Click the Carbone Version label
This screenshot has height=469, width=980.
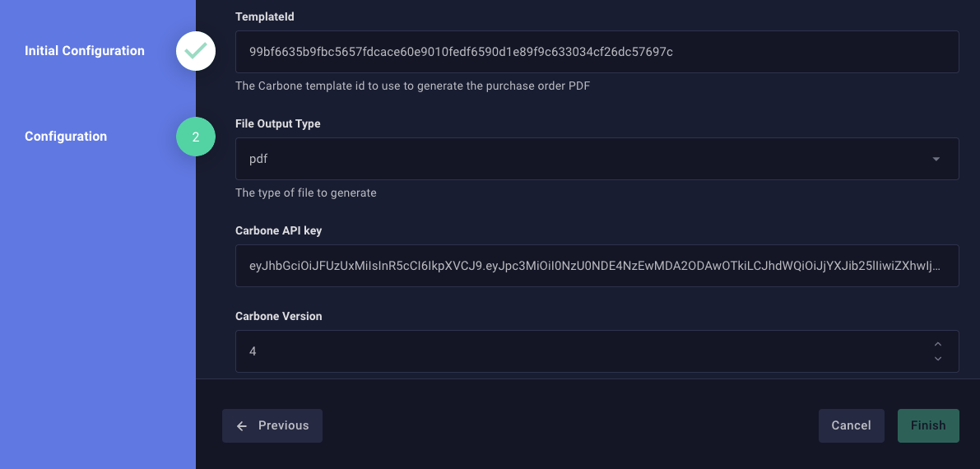(x=278, y=316)
